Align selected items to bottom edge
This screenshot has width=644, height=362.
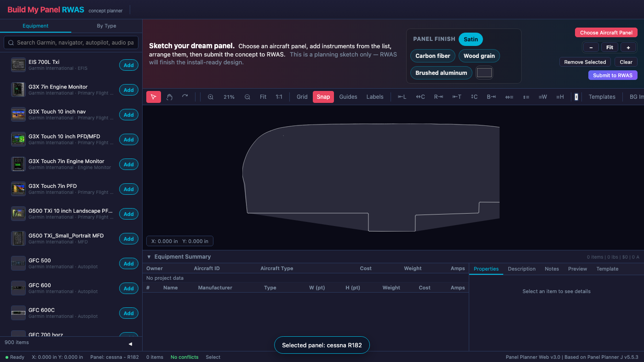pyautogui.click(x=491, y=97)
